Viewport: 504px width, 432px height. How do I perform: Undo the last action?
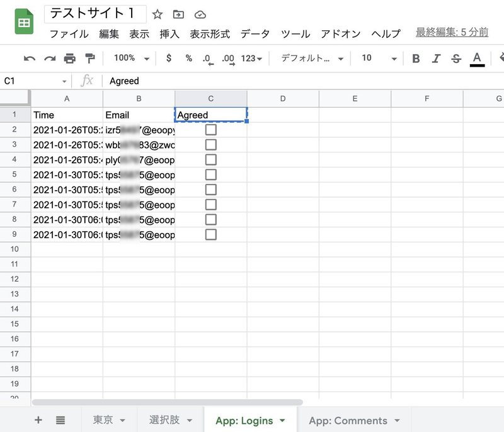[x=30, y=59]
